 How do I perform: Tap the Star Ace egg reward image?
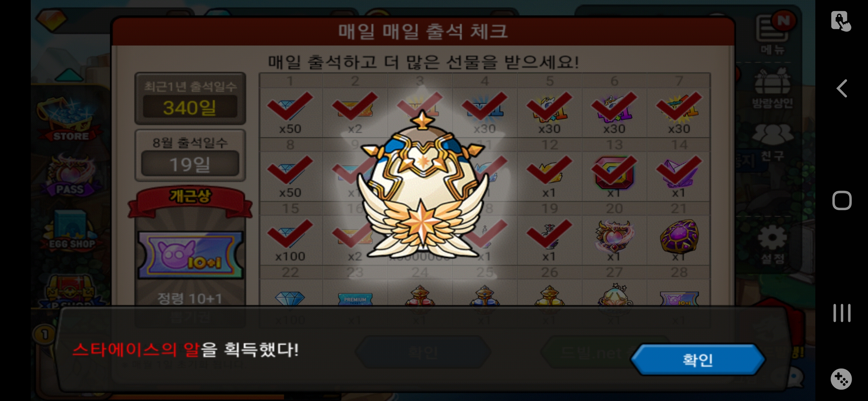point(422,186)
